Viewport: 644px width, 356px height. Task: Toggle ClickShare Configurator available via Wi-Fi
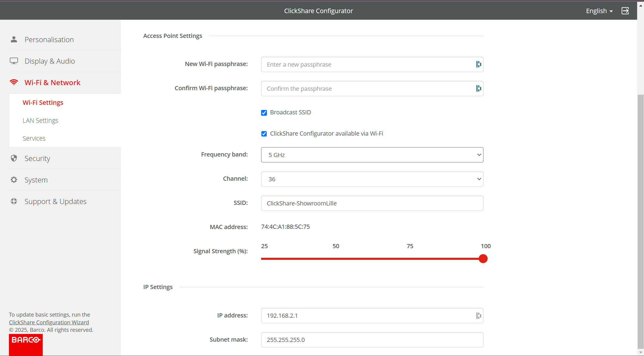(x=264, y=134)
